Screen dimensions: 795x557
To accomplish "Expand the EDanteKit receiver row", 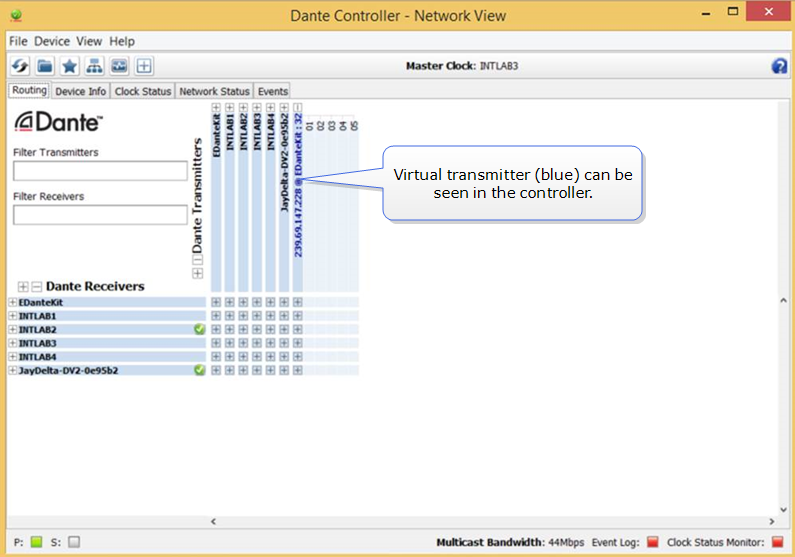I will click(12, 302).
